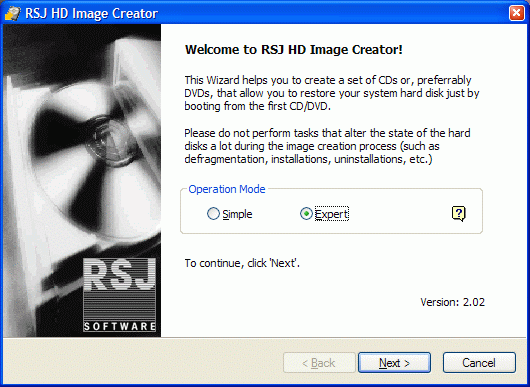530x387 pixels.
Task: Select the Expert operation mode
Action: tap(324, 214)
